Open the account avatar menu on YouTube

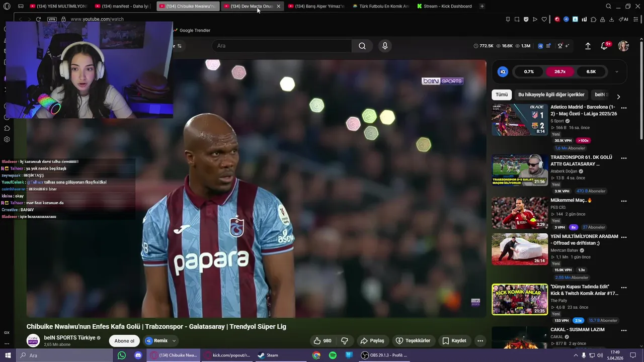pos(623,46)
